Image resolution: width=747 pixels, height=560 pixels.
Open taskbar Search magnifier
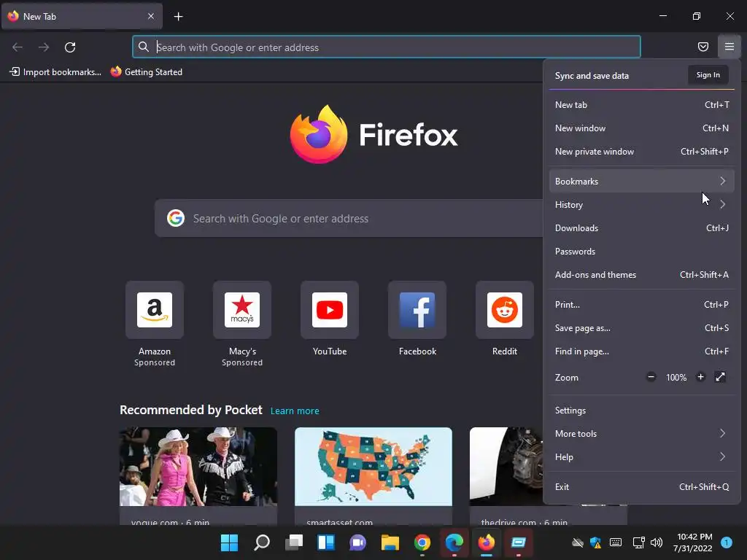262,542
